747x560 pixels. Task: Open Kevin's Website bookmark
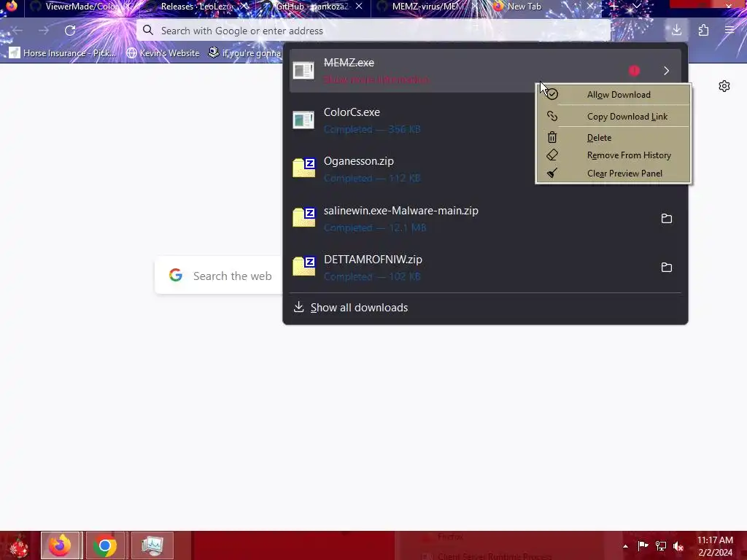[x=163, y=52]
